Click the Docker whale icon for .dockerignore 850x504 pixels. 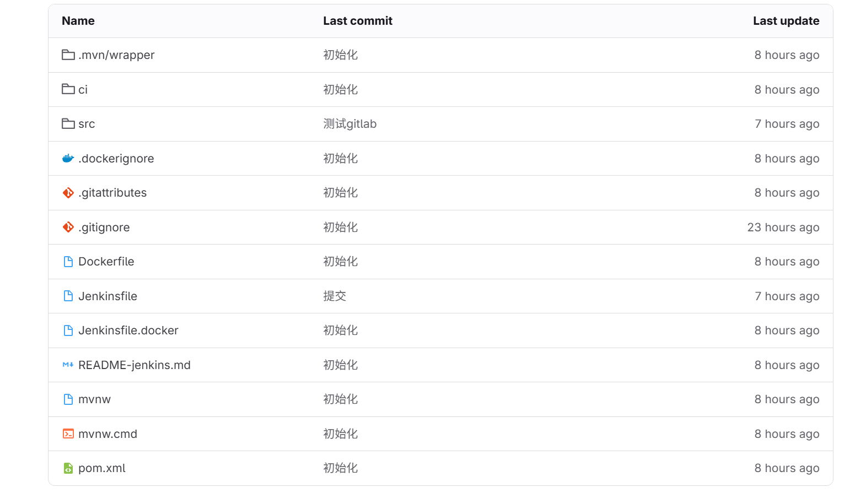68,159
